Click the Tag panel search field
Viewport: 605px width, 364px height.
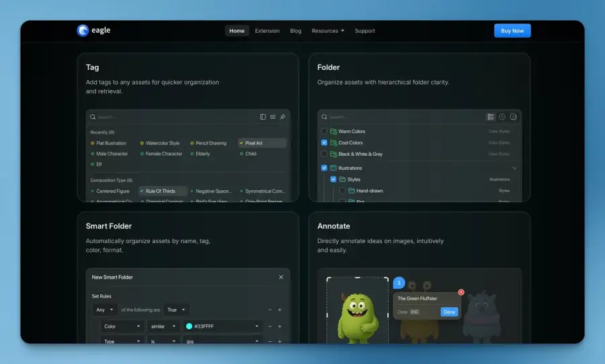pyautogui.click(x=173, y=117)
